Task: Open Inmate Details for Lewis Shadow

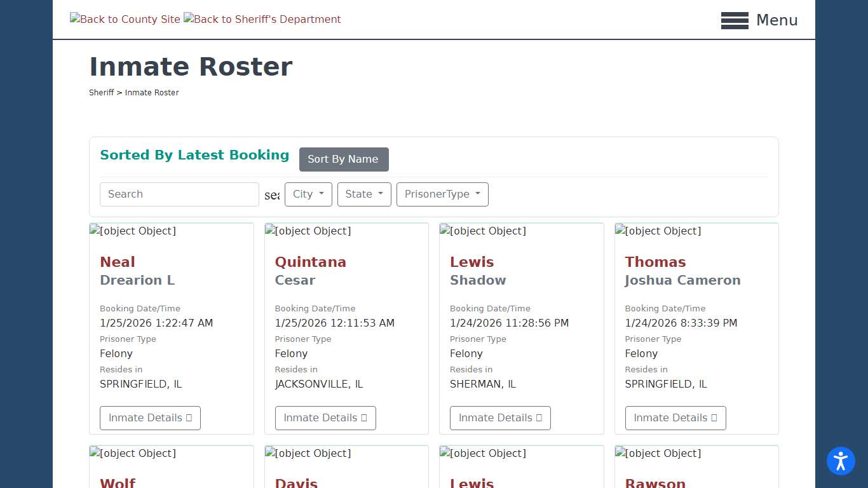Action: click(500, 417)
